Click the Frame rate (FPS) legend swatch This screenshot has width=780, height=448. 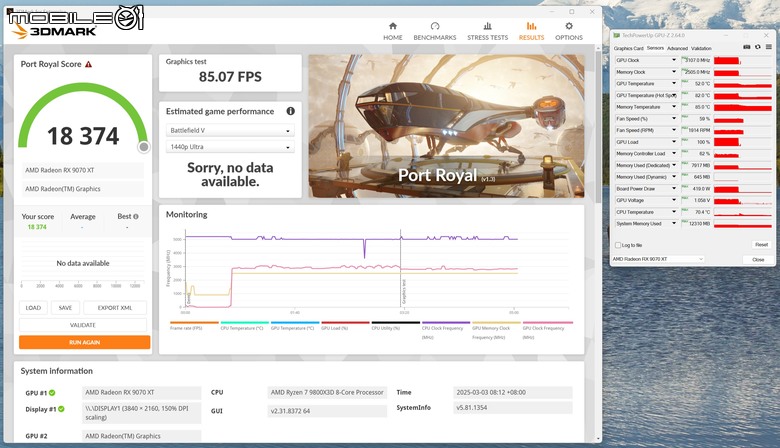click(194, 323)
